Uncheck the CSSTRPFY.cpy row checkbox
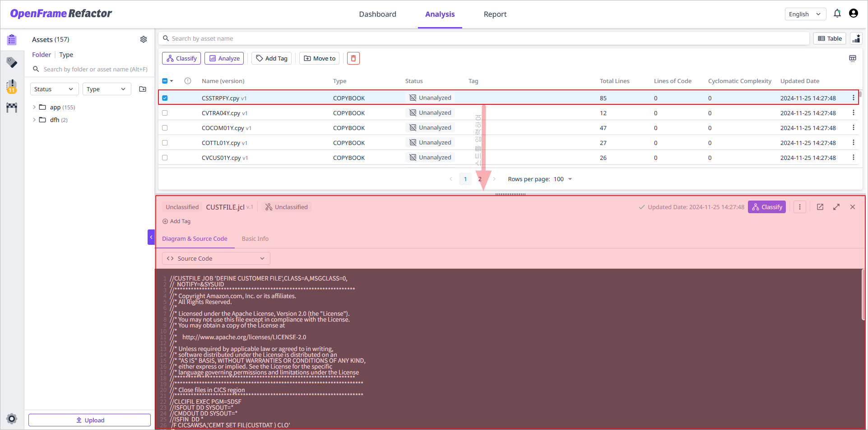 click(165, 98)
